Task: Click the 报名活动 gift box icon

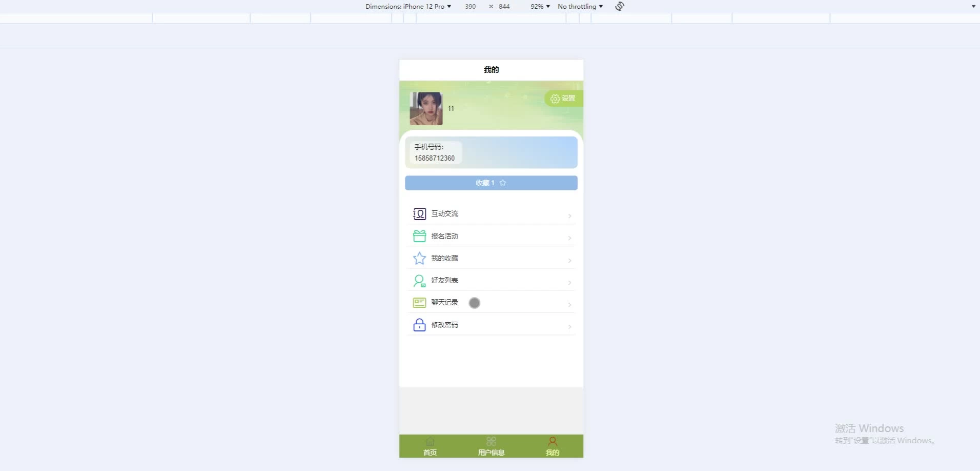Action: click(x=419, y=236)
